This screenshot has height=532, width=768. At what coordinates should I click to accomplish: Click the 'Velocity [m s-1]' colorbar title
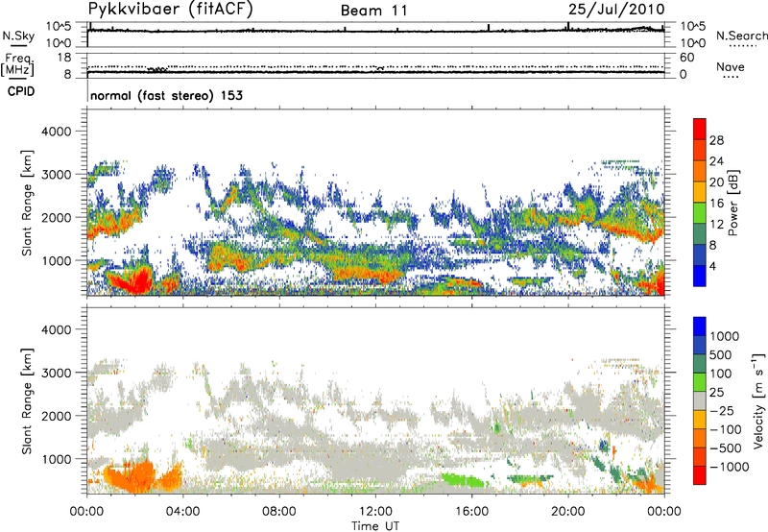[758, 400]
